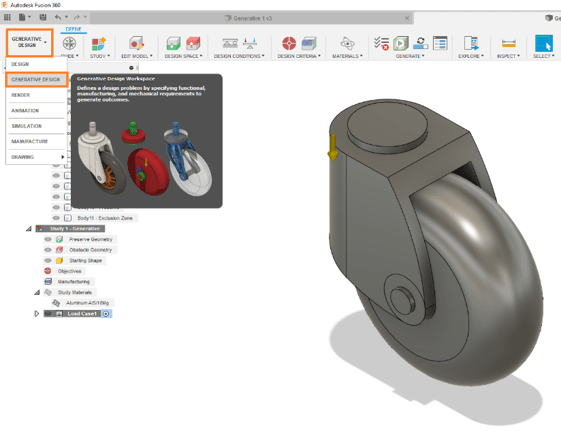The width and height of the screenshot is (561, 436).
Task: Collapse the Study Materials node
Action: [37, 292]
